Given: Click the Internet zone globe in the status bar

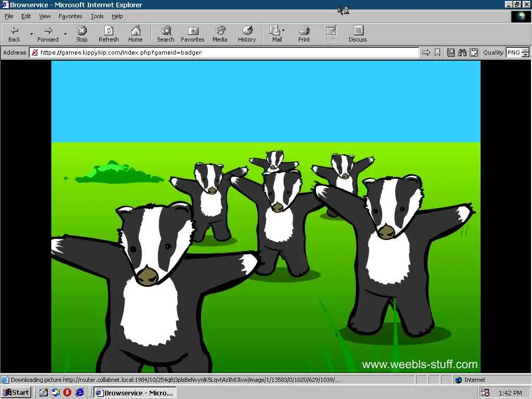Looking at the screenshot, I should point(459,380).
